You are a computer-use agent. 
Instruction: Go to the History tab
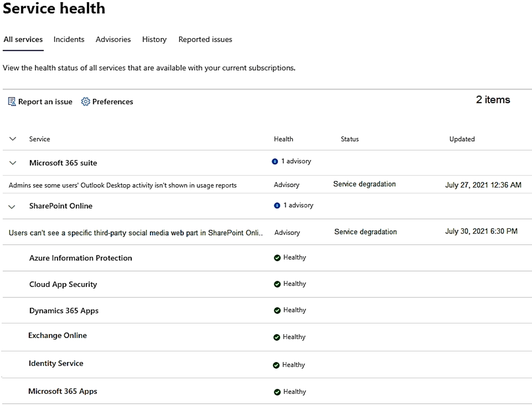(154, 40)
